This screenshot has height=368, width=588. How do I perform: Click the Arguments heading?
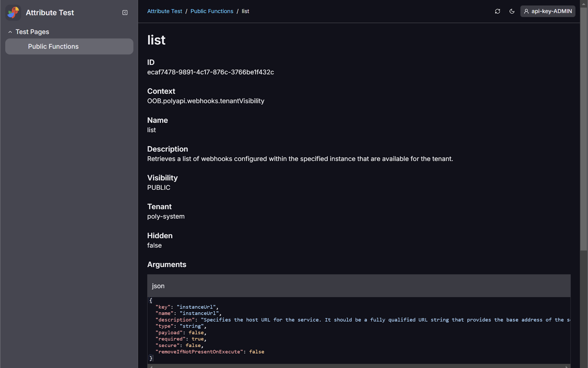click(x=166, y=264)
